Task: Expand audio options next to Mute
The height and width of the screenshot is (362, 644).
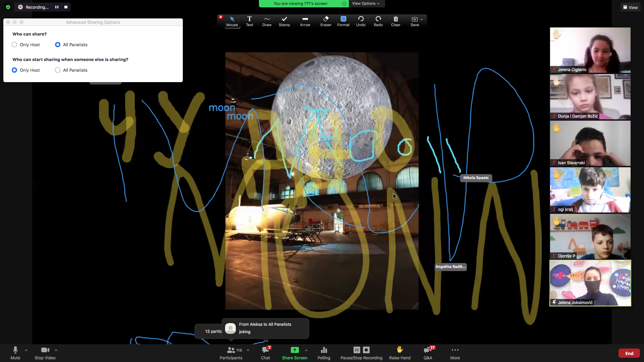Action: pos(26,350)
